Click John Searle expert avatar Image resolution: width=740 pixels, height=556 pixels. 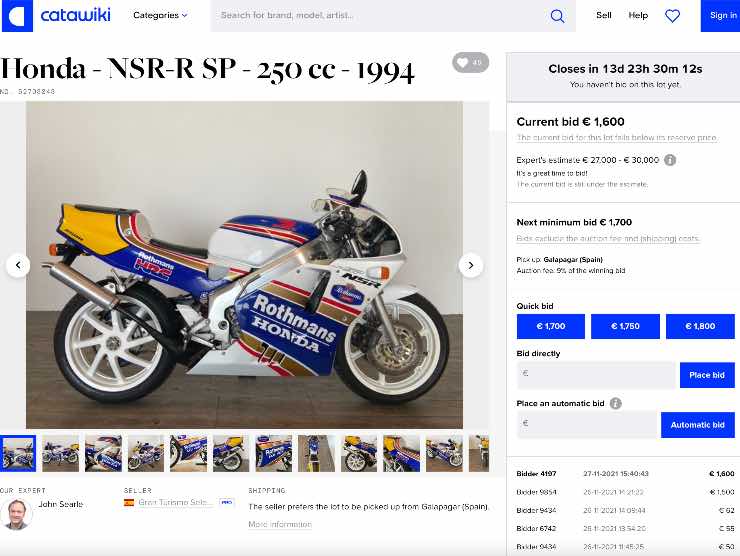point(17,514)
